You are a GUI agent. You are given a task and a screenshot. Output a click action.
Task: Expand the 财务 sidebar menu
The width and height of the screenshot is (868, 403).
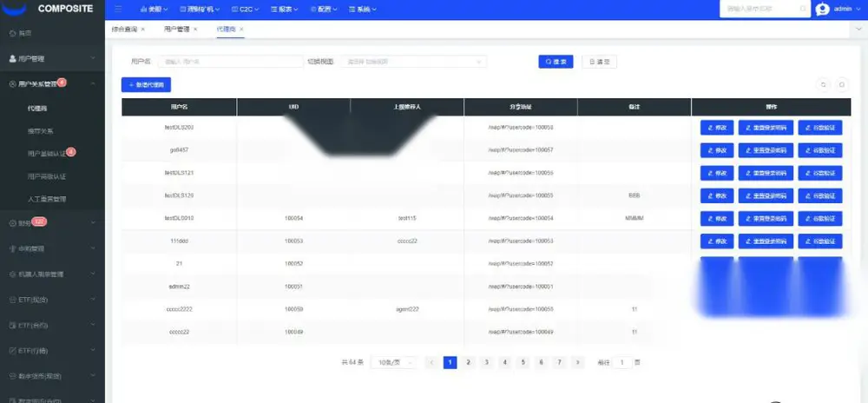coord(52,222)
